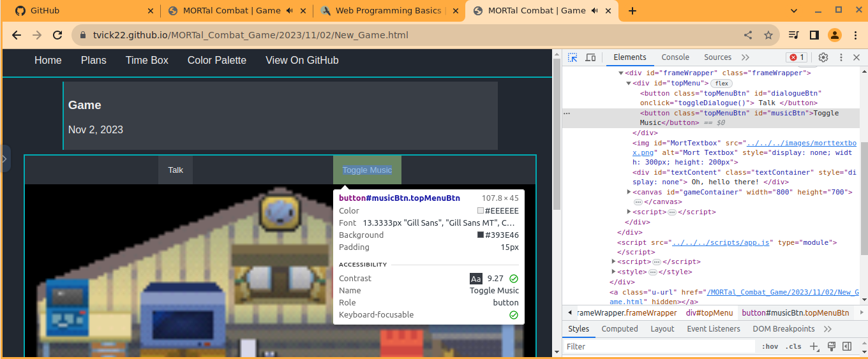The width and height of the screenshot is (868, 359).
Task: Show more DevTools tabs chevron
Action: coord(745,57)
